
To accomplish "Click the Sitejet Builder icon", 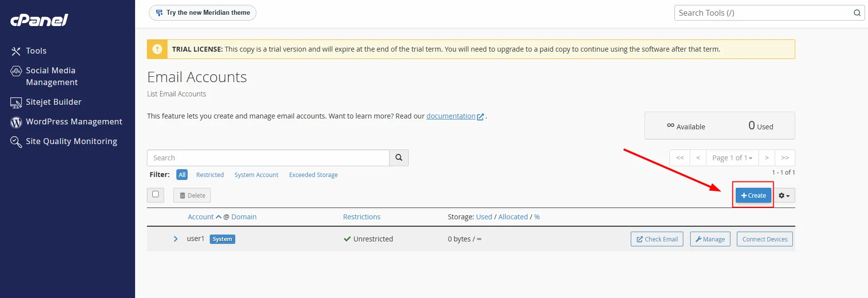I will click(16, 102).
